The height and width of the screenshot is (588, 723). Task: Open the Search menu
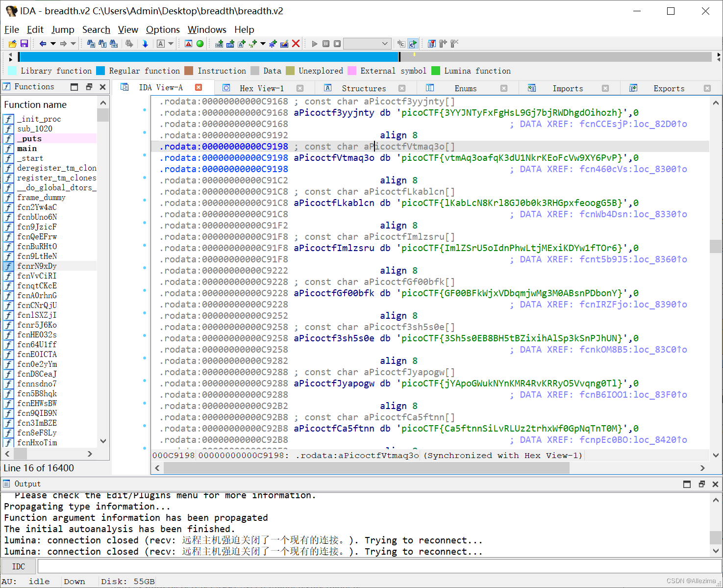tap(96, 29)
